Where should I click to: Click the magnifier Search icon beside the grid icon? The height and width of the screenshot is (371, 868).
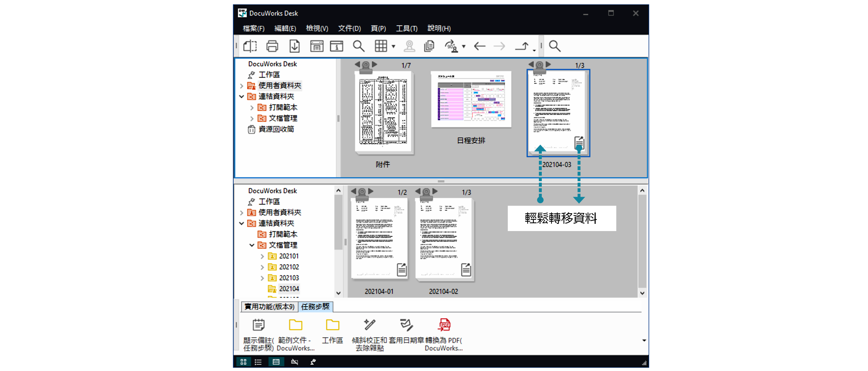[358, 46]
